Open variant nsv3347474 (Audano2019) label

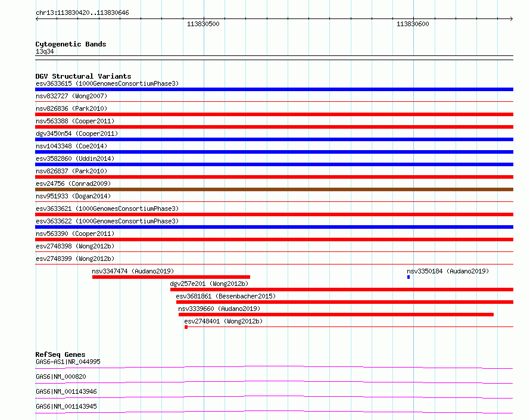tap(133, 271)
